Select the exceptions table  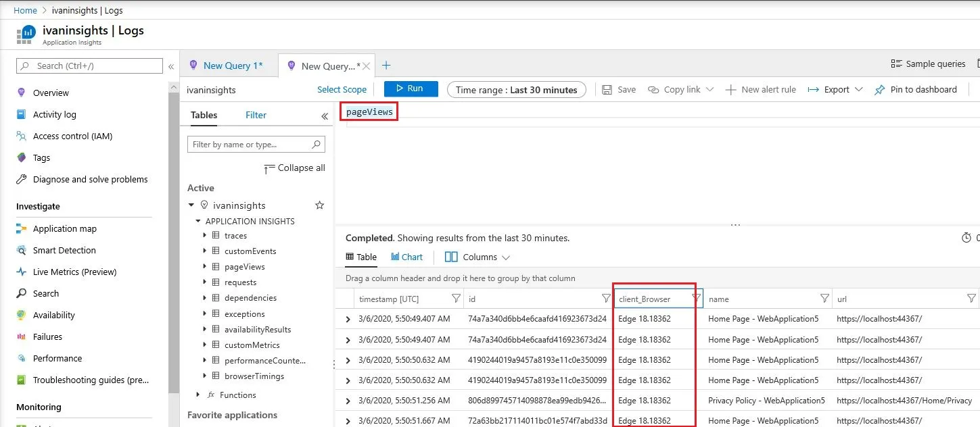(x=245, y=313)
